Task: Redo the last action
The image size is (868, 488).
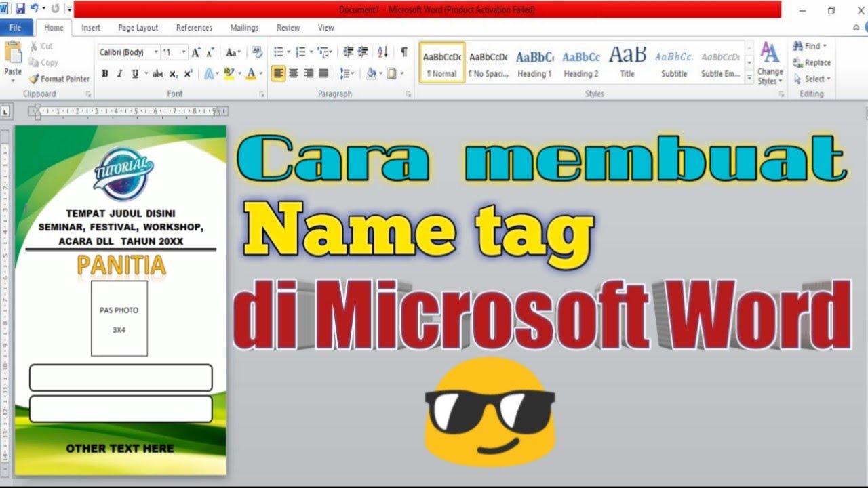Action: tap(56, 9)
